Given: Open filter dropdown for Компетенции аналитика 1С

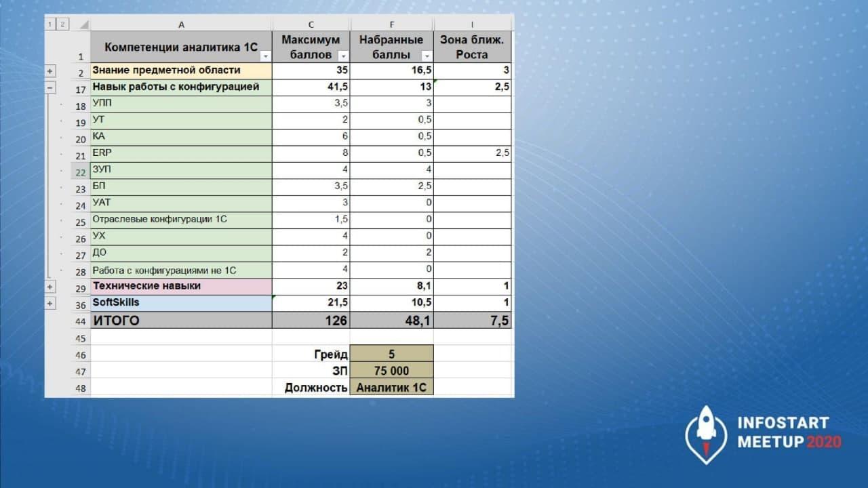Looking at the screenshot, I should (266, 56).
